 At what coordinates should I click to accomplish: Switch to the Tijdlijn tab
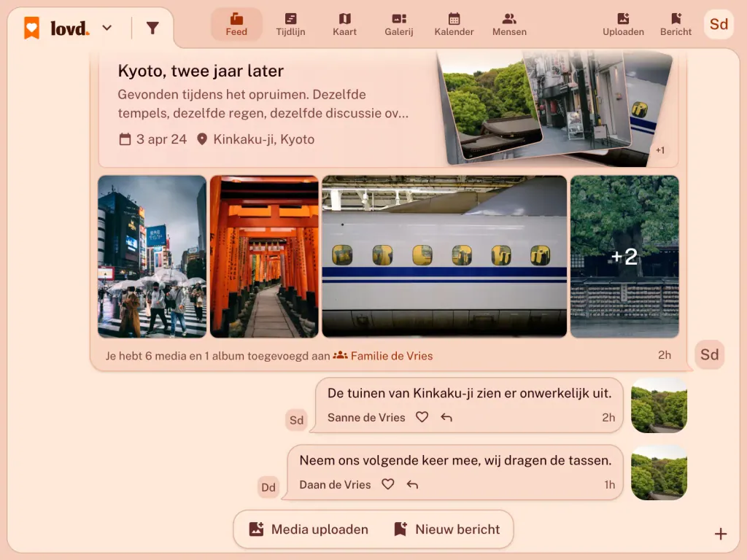point(290,25)
